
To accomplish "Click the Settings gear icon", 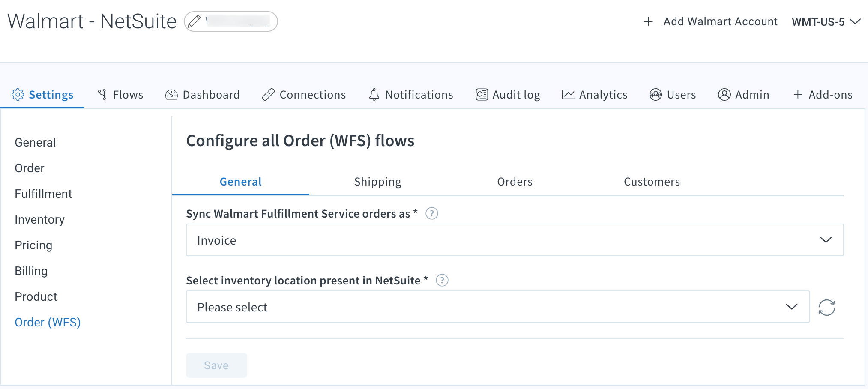I will click(x=18, y=95).
